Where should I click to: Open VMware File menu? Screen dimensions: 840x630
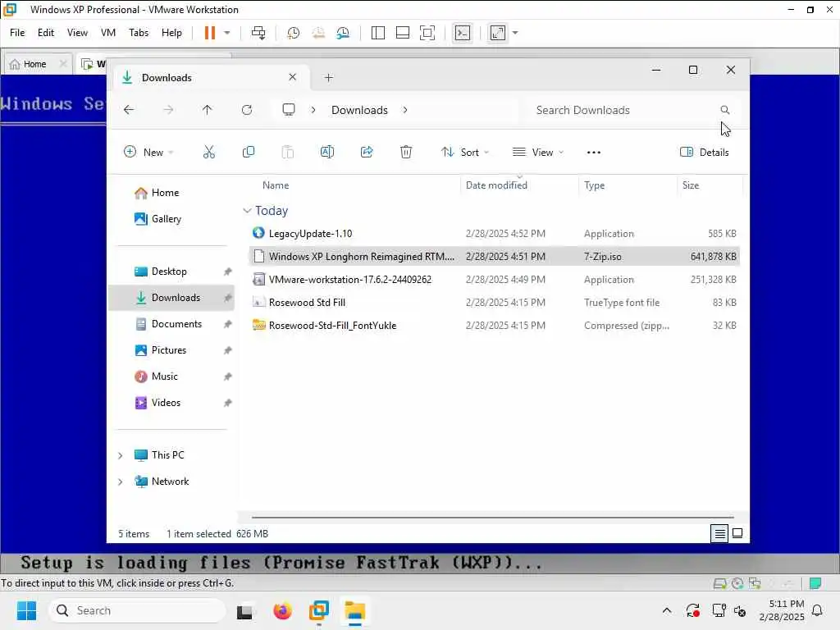tap(17, 33)
